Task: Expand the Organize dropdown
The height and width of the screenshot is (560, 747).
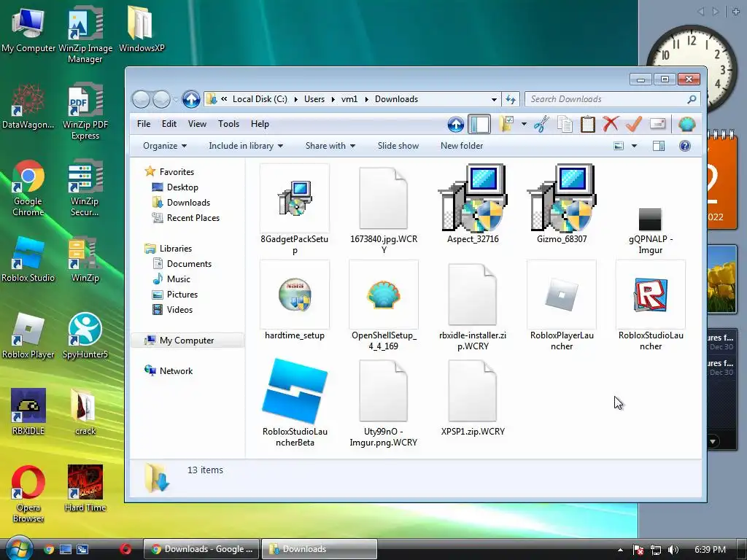Action: click(165, 146)
